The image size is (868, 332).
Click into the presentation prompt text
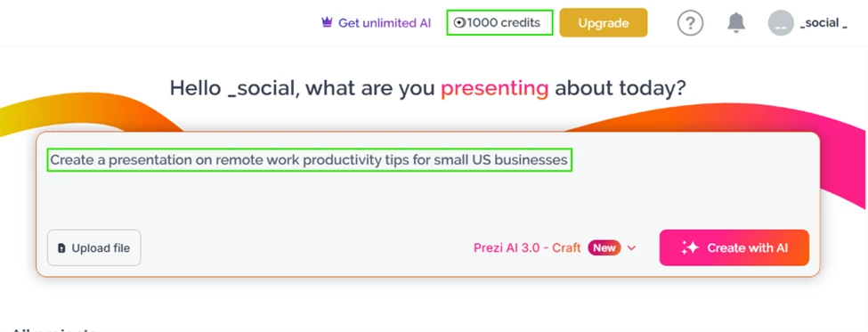point(309,160)
